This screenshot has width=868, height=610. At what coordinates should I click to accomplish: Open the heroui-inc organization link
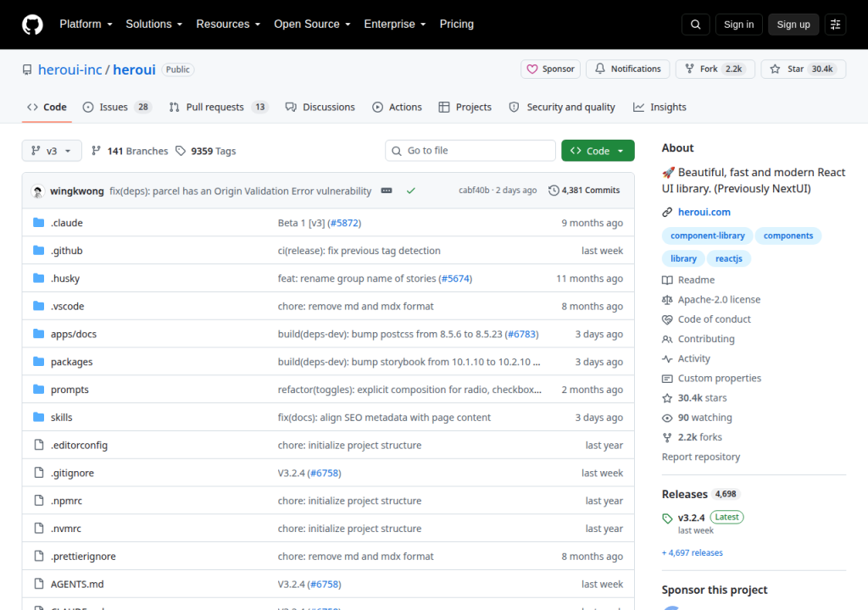pos(70,69)
